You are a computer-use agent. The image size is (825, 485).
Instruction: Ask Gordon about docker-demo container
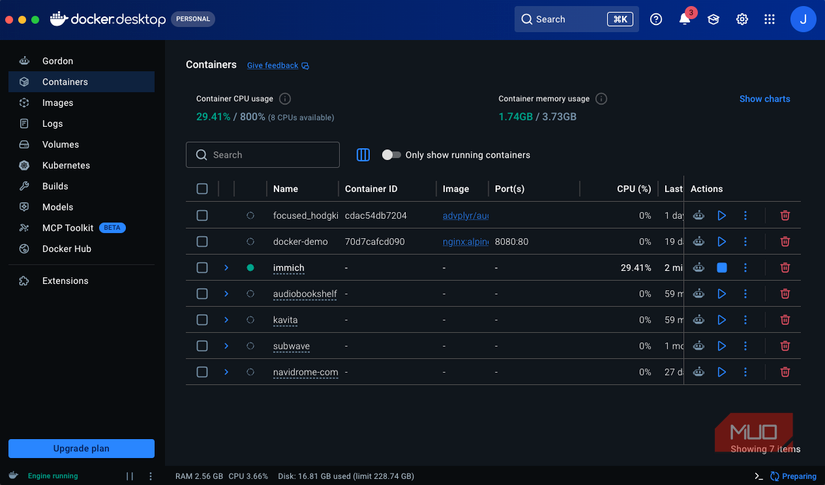pyautogui.click(x=698, y=241)
